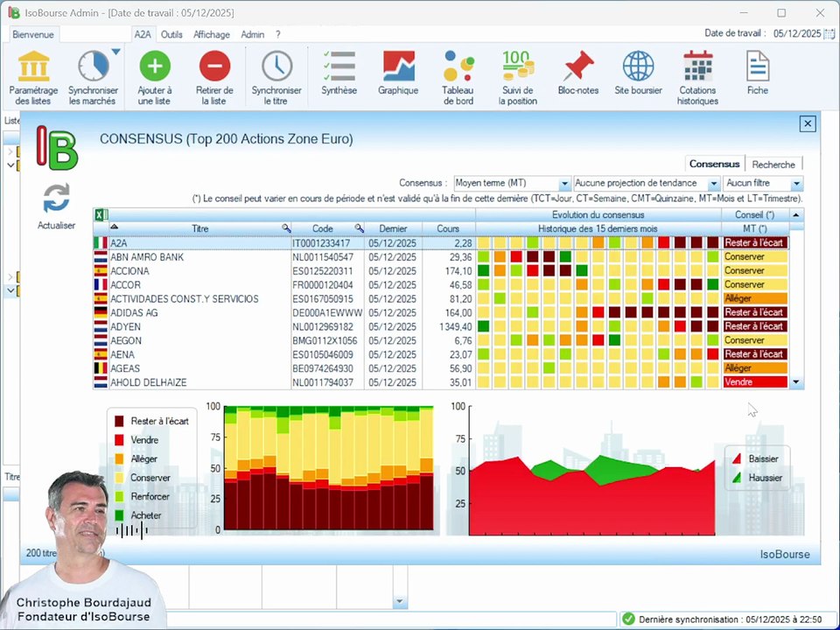Viewport: 840px width, 630px height.
Task: Click ACTIVIDADES Alléger advice cell
Action: [x=755, y=298]
